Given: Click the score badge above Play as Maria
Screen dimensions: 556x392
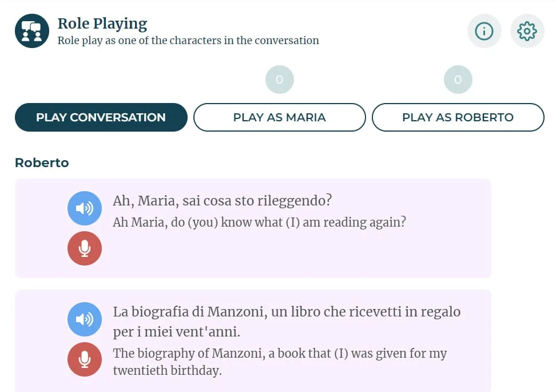Looking at the screenshot, I should pos(279,80).
